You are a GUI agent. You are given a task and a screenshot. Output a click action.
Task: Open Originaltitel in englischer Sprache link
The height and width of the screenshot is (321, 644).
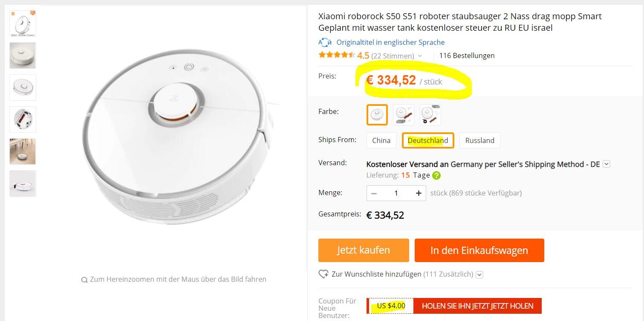tap(390, 42)
